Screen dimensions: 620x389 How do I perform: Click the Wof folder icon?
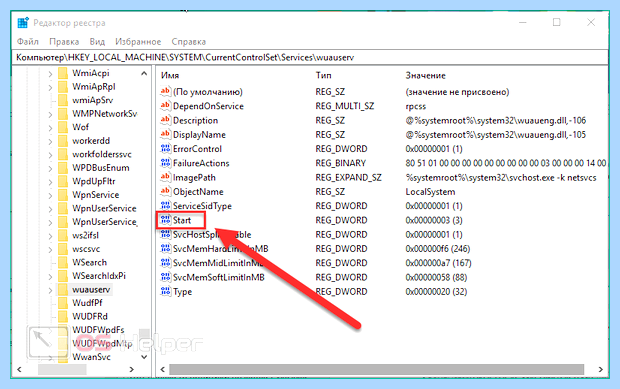pyautogui.click(x=63, y=127)
